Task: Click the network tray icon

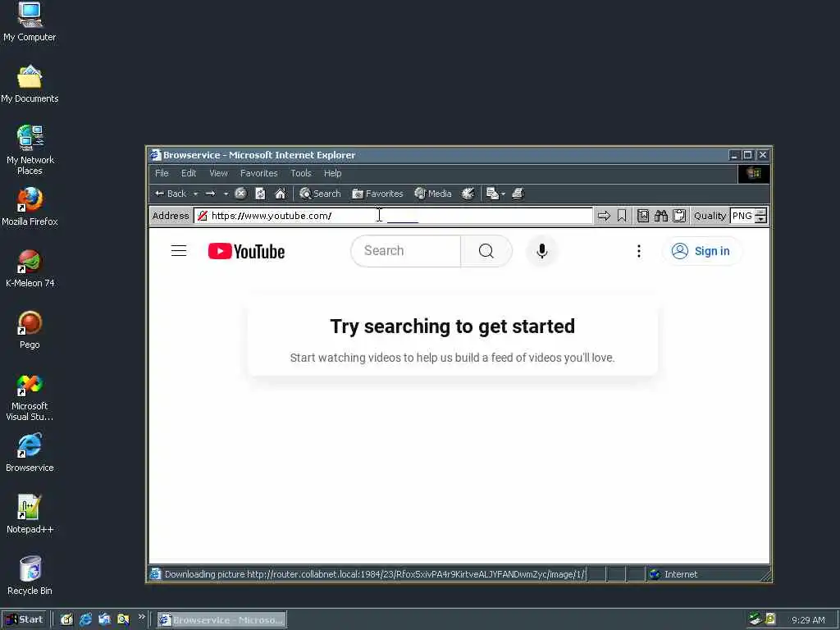Action: point(756,619)
